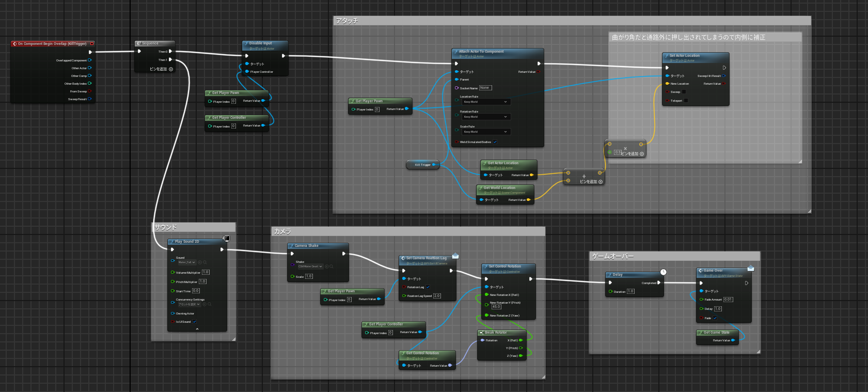Image resolution: width=868 pixels, height=392 pixels.
Task: Click the envelope icon on Set Camera Rotation Lag
Action: 455,256
